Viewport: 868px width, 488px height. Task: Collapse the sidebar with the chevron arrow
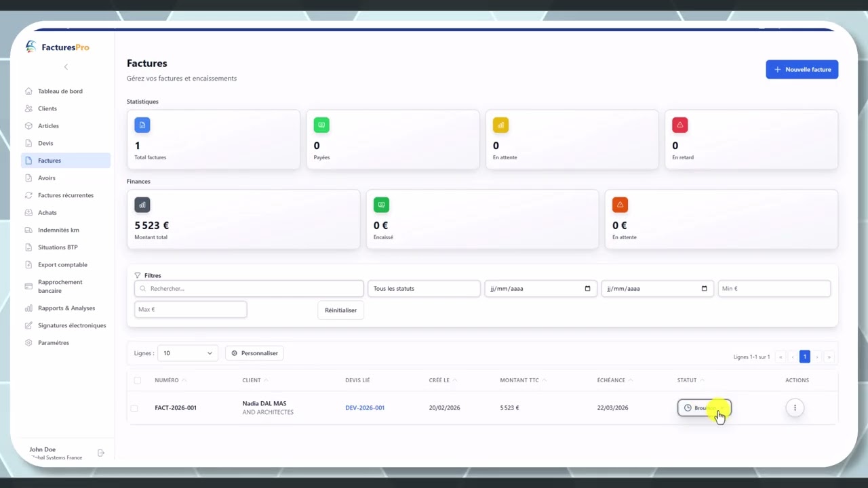click(x=66, y=66)
